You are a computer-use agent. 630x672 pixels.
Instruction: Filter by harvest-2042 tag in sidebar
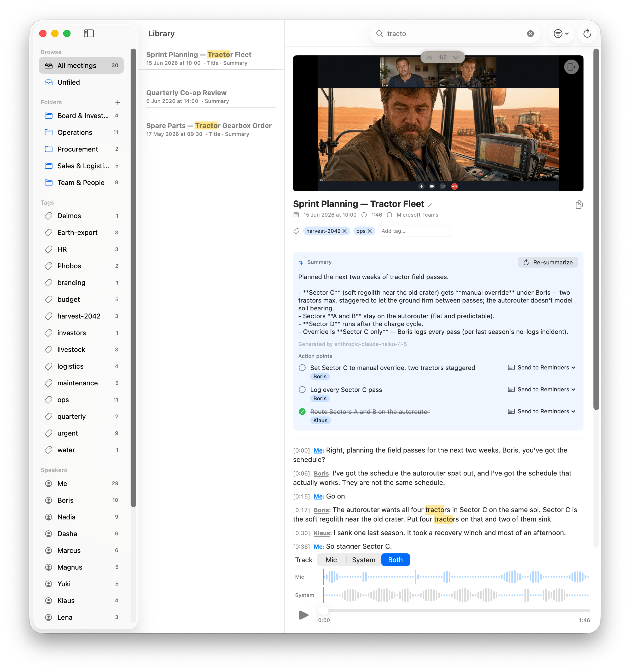81,316
